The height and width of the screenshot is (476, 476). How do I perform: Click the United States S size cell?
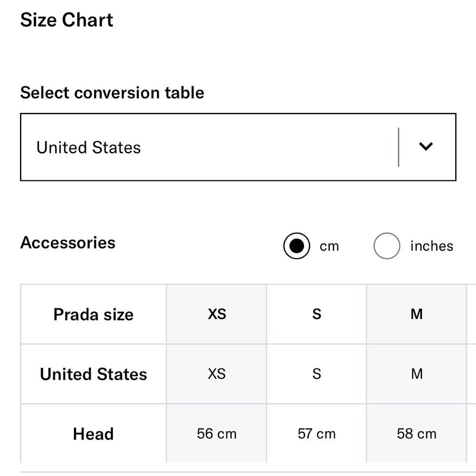pos(317,374)
